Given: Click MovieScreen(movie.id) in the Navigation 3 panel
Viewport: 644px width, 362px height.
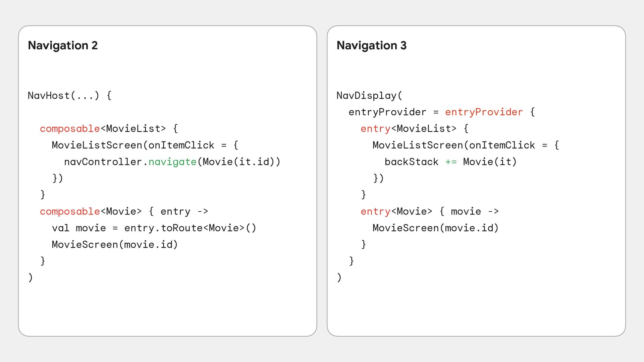Looking at the screenshot, I should [435, 228].
